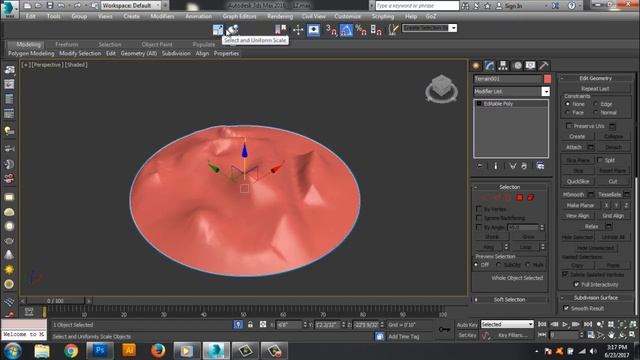
Task: Open the Create command panel tab
Action: pos(476,66)
